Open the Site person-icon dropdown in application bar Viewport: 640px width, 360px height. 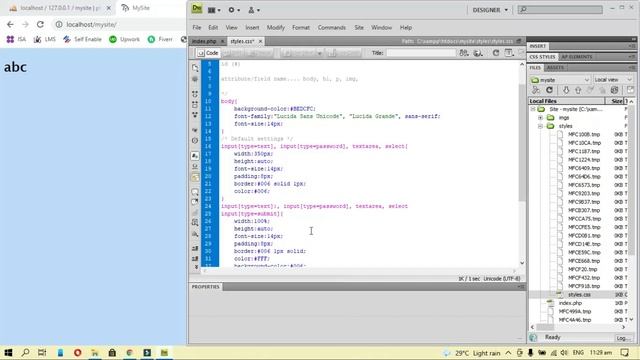tap(254, 10)
